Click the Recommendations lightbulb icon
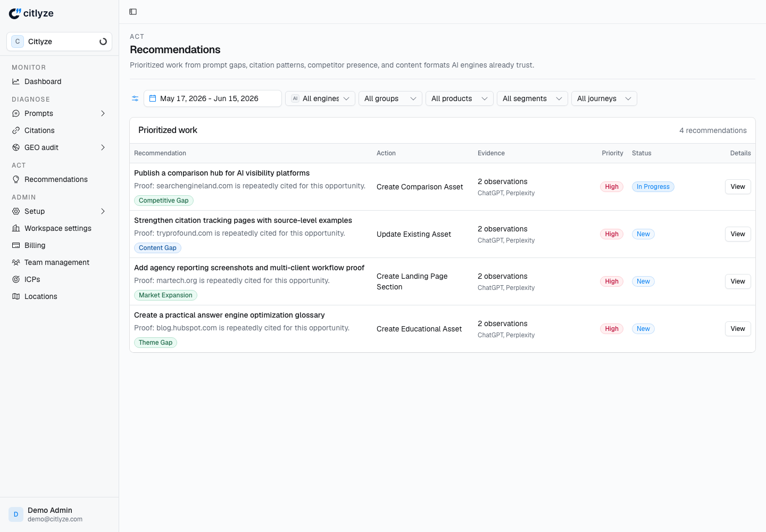 (x=16, y=179)
